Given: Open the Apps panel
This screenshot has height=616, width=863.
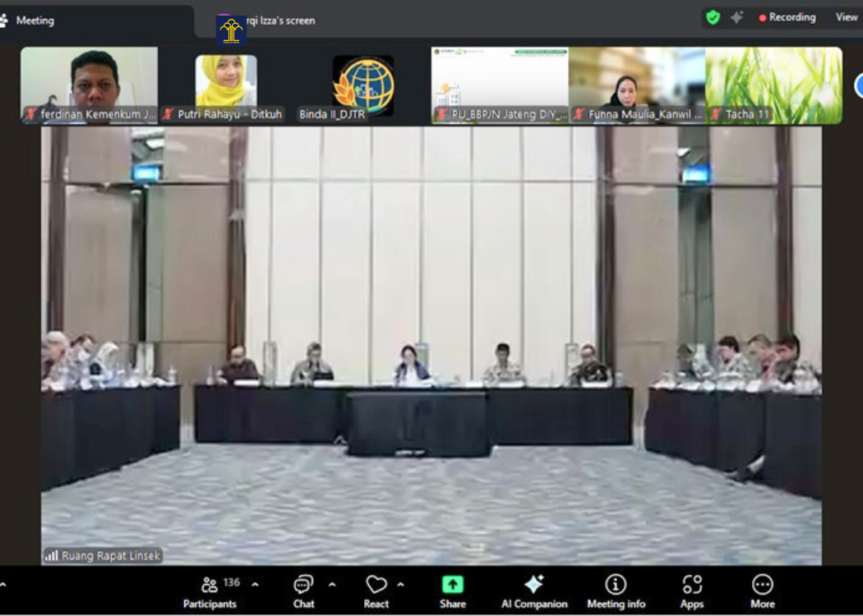Looking at the screenshot, I should tap(692, 591).
